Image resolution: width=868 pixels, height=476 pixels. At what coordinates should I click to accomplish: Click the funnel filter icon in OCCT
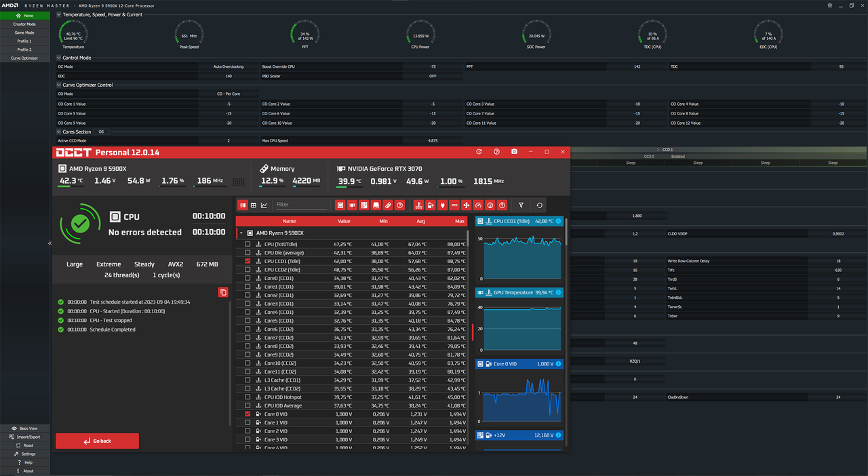click(x=521, y=205)
